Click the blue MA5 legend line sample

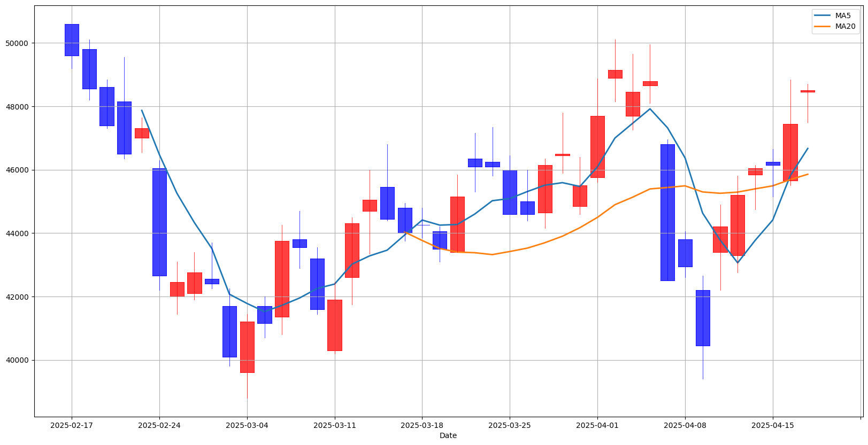[823, 16]
